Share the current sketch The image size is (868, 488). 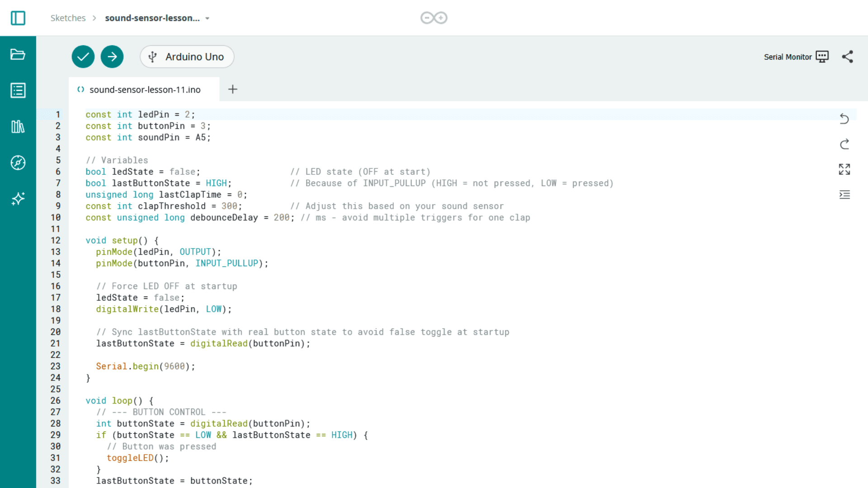click(x=848, y=56)
